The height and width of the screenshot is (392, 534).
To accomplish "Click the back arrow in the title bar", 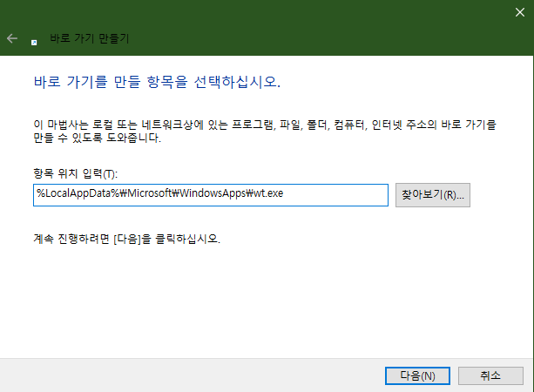I will point(11,38).
